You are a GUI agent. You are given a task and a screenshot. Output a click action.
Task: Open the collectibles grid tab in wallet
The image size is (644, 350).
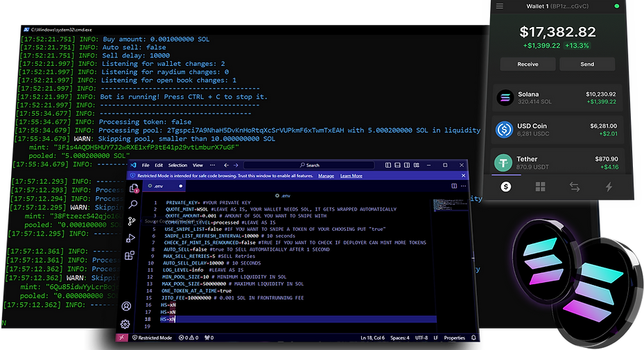point(541,187)
